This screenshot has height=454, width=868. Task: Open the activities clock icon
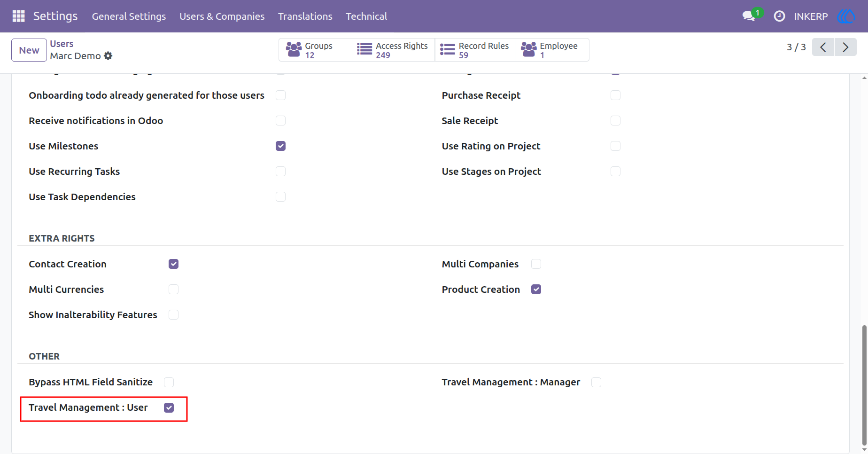tap(779, 16)
